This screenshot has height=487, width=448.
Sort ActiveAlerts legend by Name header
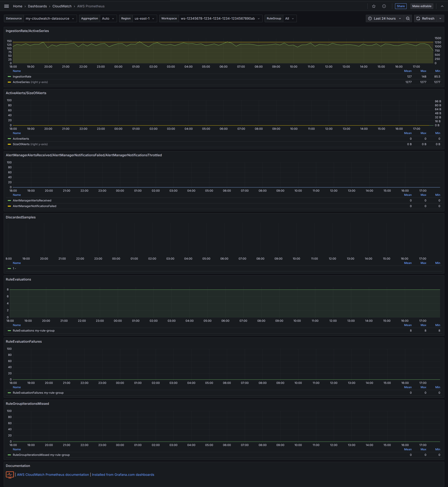pos(17,133)
